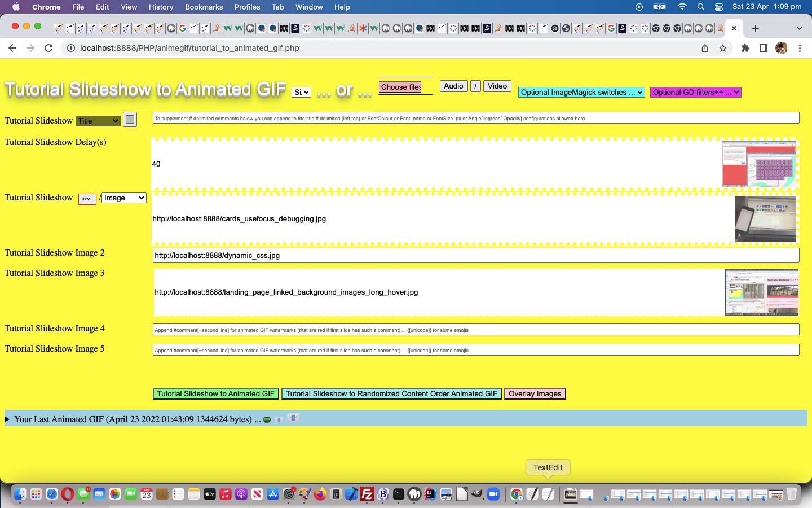This screenshot has height=508, width=812.
Task: Launch Firefox from the dock
Action: (x=320, y=494)
